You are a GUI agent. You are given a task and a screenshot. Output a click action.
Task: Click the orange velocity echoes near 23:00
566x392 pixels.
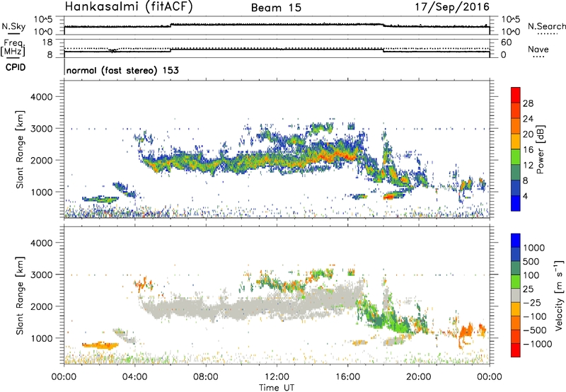coord(467,330)
